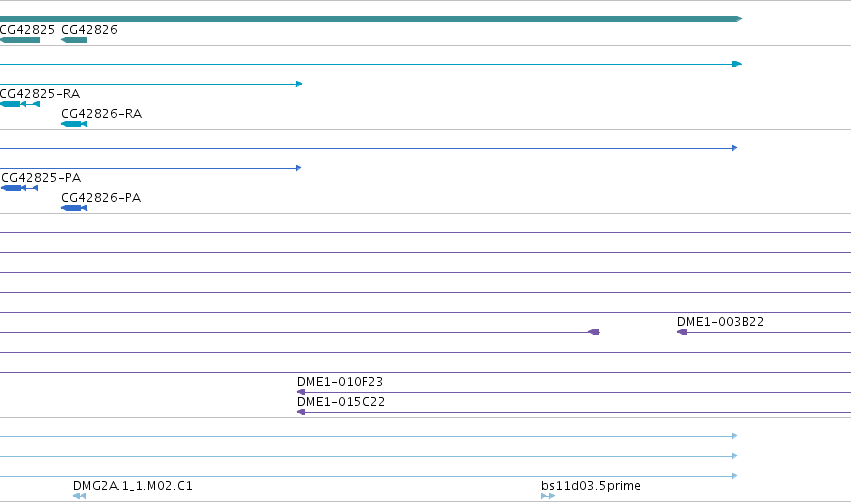Viewport: 851px width, 502px height.
Task: Select the teal CG42825 gene arrow glyph
Action: click(x=20, y=40)
